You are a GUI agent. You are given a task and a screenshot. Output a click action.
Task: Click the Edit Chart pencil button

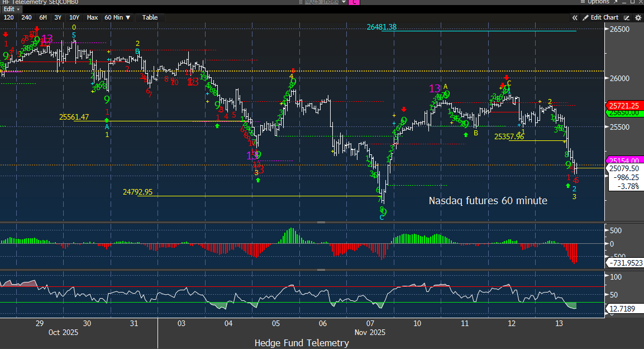tap(601, 17)
